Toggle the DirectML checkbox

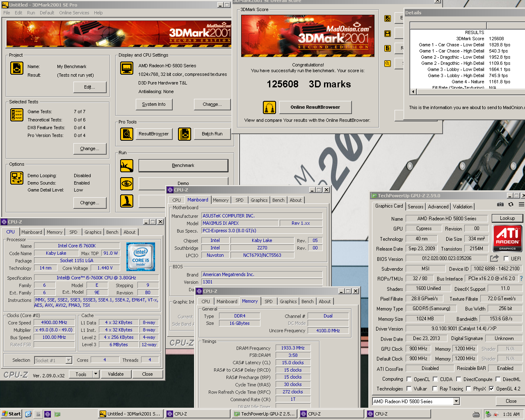pyautogui.click(x=498, y=379)
